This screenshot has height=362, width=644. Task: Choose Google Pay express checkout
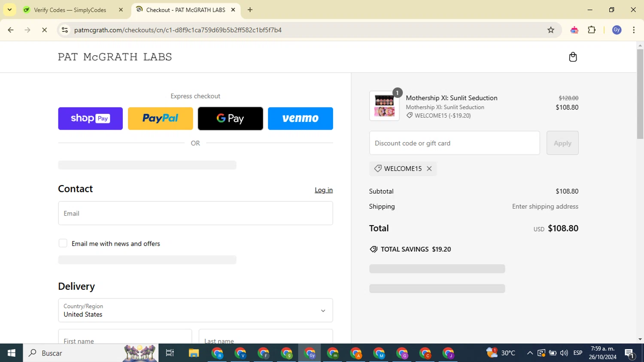pos(231,119)
